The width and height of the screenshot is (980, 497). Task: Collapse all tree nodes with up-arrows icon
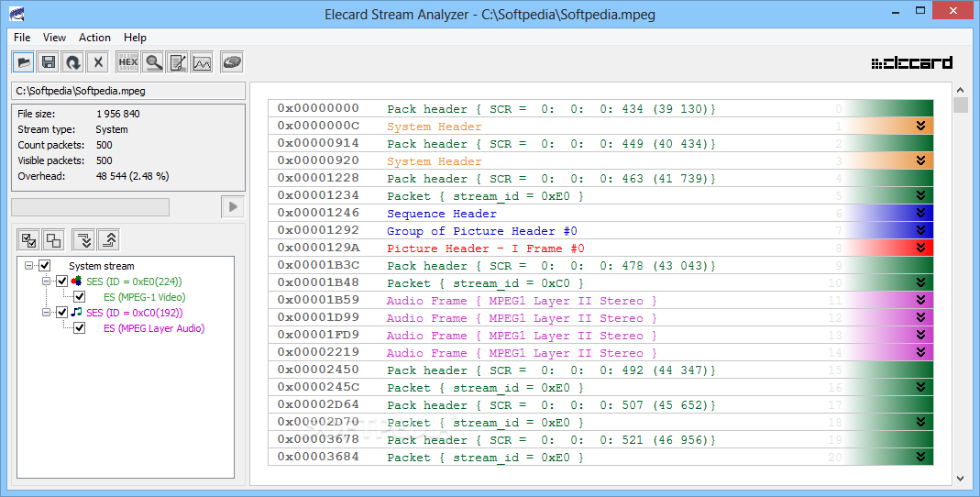(108, 240)
